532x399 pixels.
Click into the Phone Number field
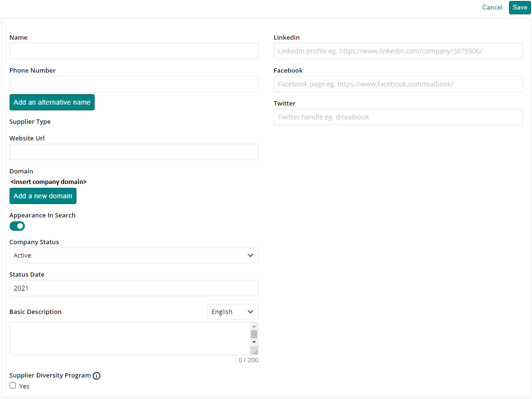coord(134,84)
